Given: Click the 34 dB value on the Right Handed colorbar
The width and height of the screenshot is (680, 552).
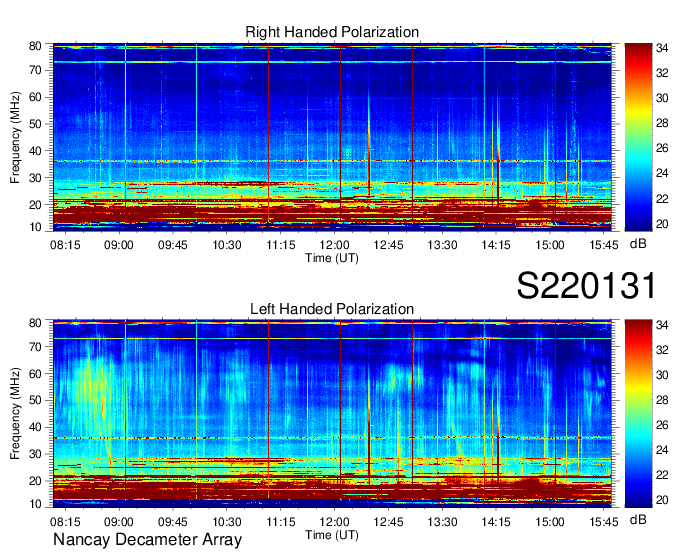Looking at the screenshot, I should coord(662,48).
